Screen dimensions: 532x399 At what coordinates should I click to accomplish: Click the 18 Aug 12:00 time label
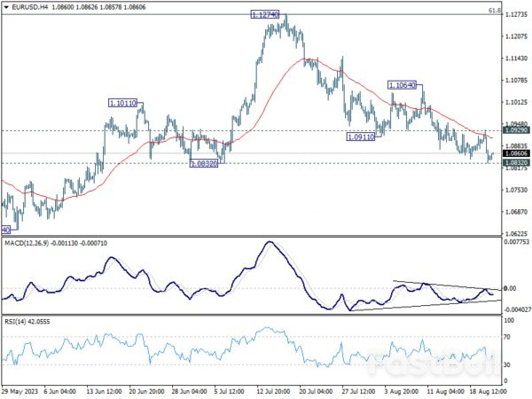[x=488, y=392]
